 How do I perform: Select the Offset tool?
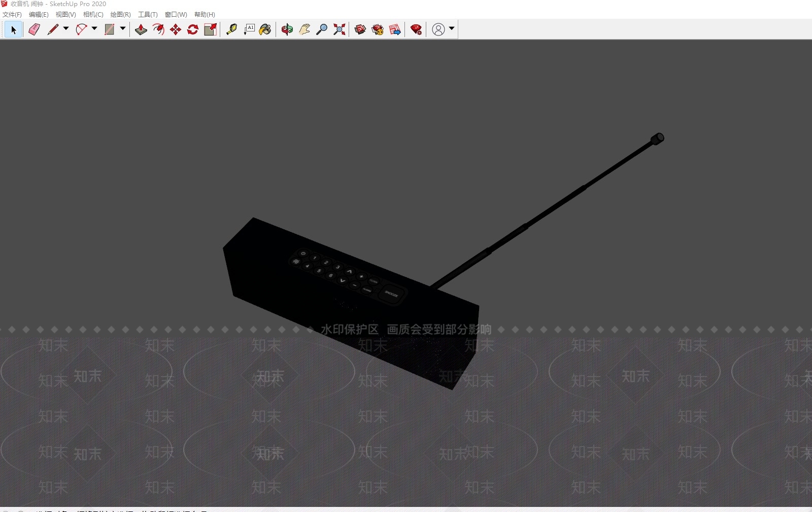[158, 29]
